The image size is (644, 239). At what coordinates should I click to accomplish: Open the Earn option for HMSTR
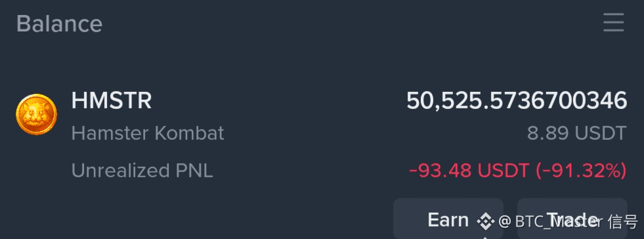point(448,219)
